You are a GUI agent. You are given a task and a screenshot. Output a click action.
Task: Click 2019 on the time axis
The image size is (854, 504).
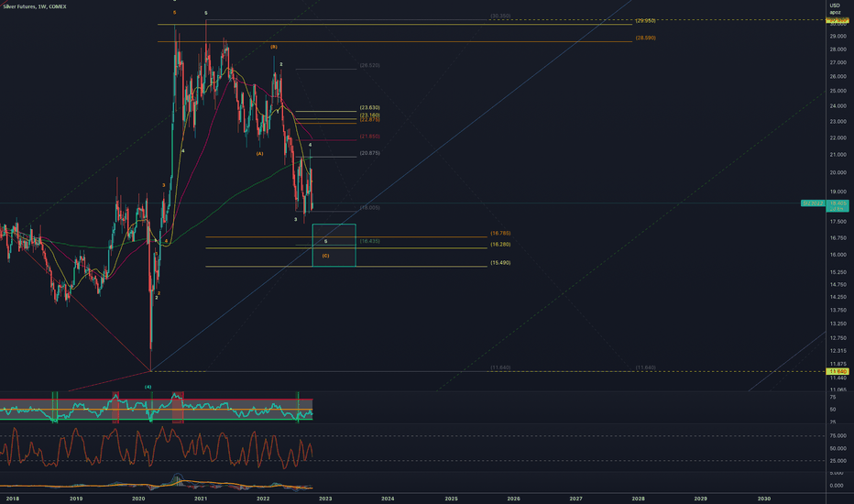(x=76, y=499)
